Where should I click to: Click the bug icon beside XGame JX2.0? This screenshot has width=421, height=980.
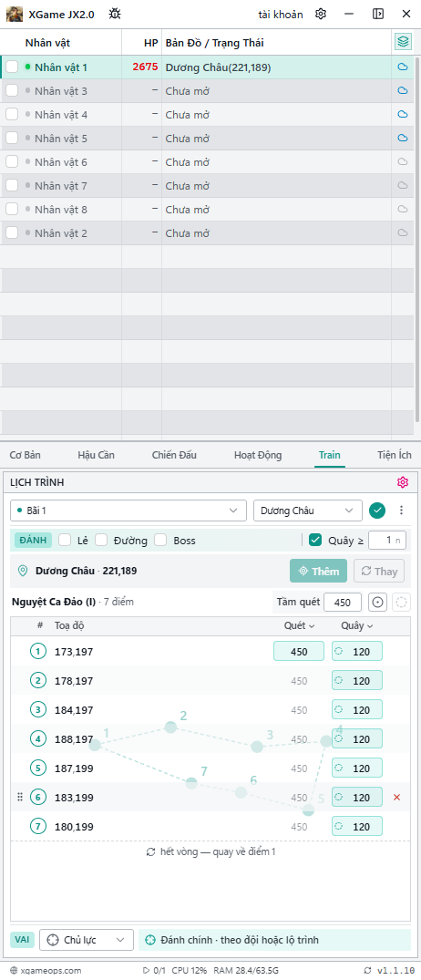(115, 14)
